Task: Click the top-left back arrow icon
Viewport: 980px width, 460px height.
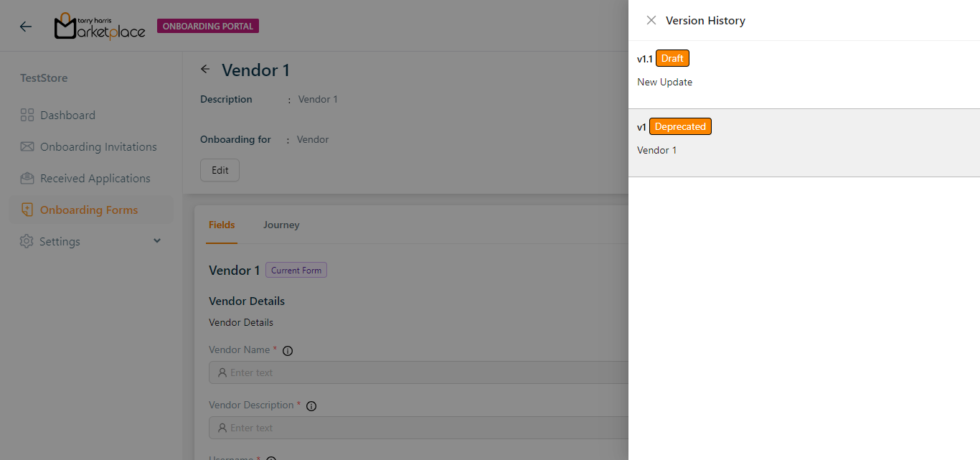Action: (26, 27)
